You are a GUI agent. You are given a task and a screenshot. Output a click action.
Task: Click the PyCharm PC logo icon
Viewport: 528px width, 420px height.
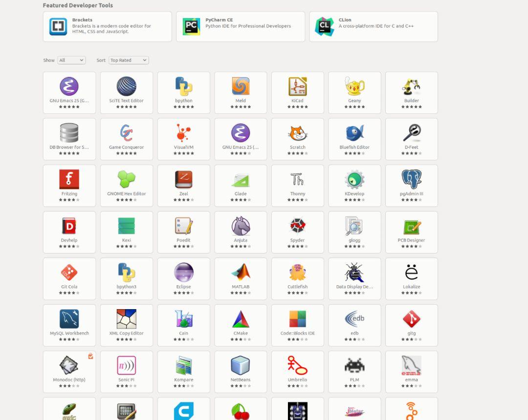pyautogui.click(x=191, y=26)
